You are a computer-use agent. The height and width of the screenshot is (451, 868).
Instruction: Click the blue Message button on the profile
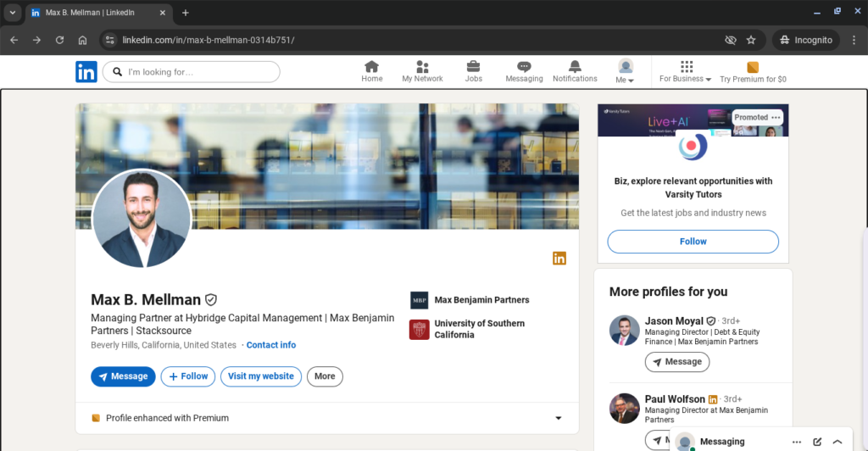123,376
